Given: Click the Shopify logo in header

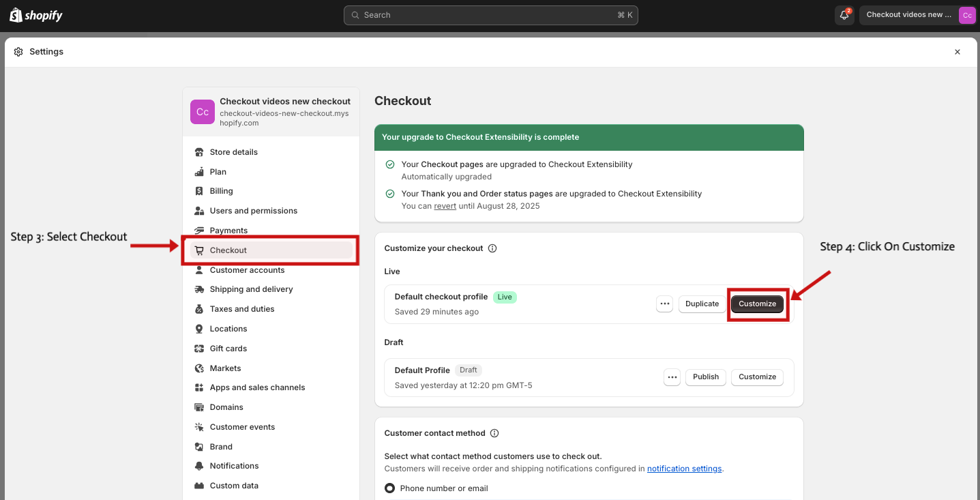Looking at the screenshot, I should point(36,15).
